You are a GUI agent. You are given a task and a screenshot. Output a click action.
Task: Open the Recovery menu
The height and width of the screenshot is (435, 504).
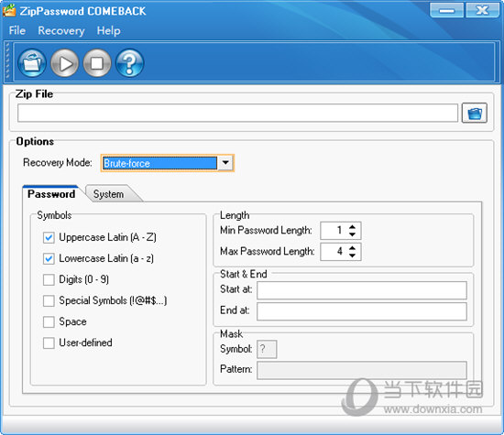[61, 30]
